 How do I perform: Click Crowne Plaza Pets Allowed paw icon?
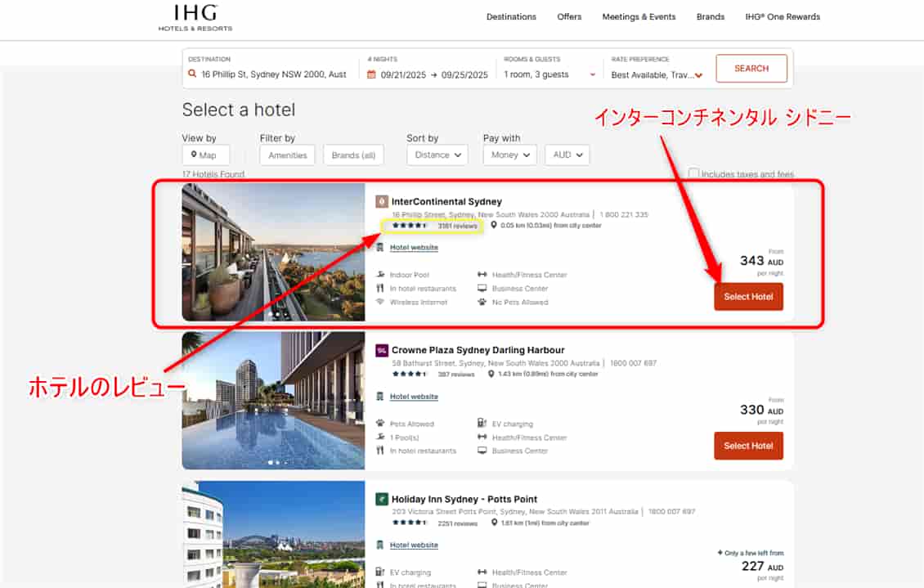tap(380, 423)
